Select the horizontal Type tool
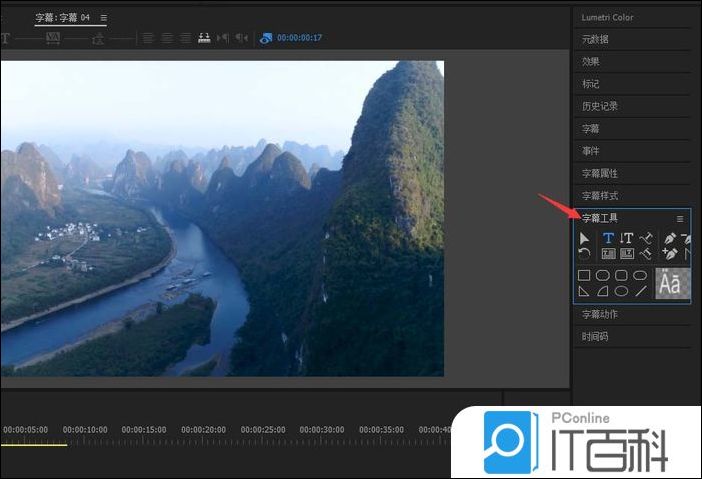Screen dimensions: 702x479 click(608, 238)
